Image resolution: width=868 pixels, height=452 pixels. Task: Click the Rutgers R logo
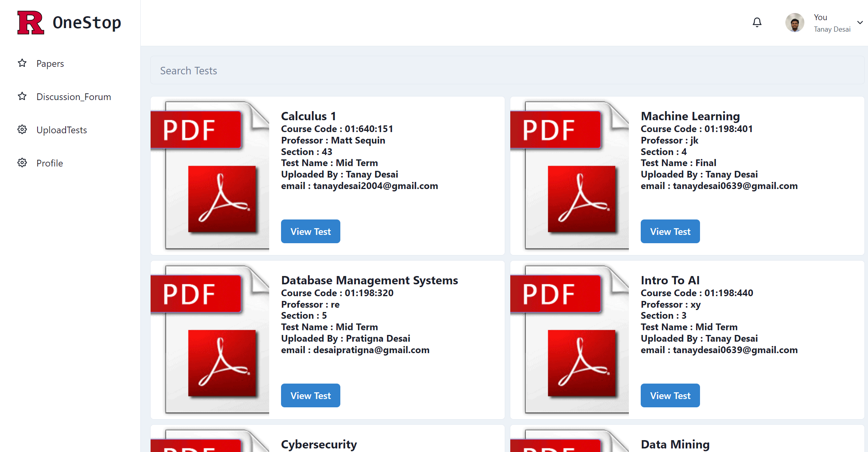[30, 23]
